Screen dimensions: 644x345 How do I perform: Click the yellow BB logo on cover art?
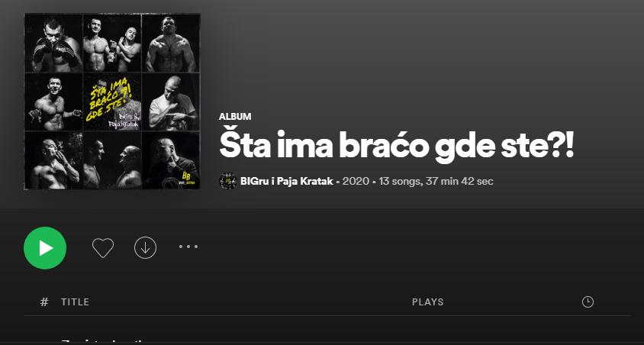click(x=187, y=177)
